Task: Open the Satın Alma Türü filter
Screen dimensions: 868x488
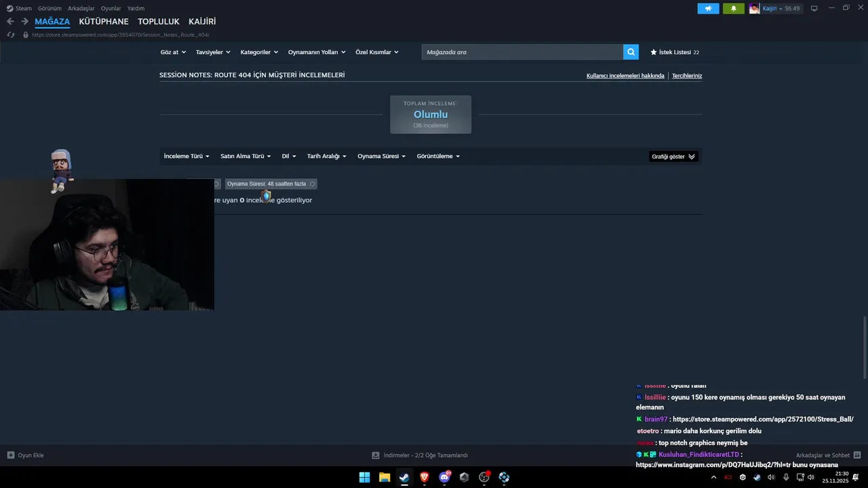Action: 245,156
